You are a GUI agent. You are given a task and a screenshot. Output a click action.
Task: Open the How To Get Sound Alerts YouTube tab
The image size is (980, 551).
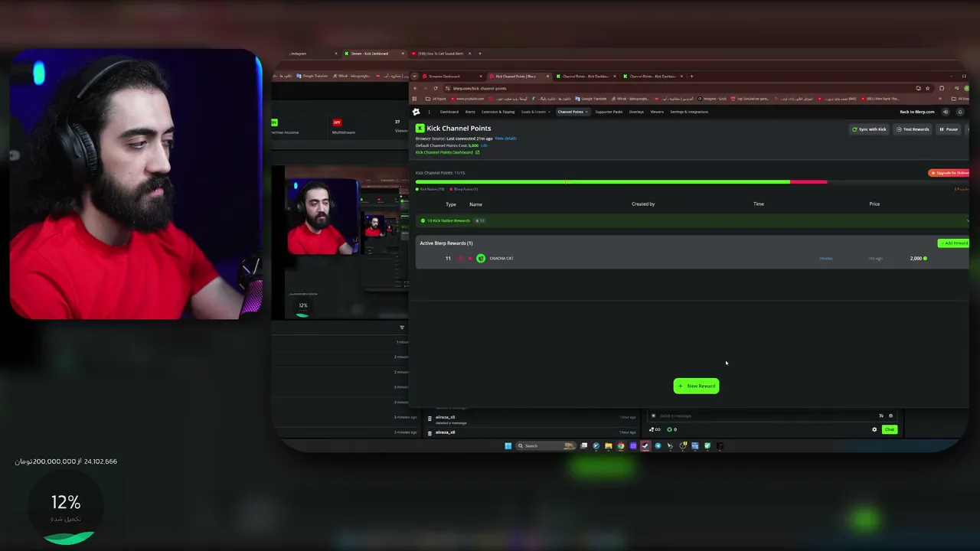pos(441,54)
